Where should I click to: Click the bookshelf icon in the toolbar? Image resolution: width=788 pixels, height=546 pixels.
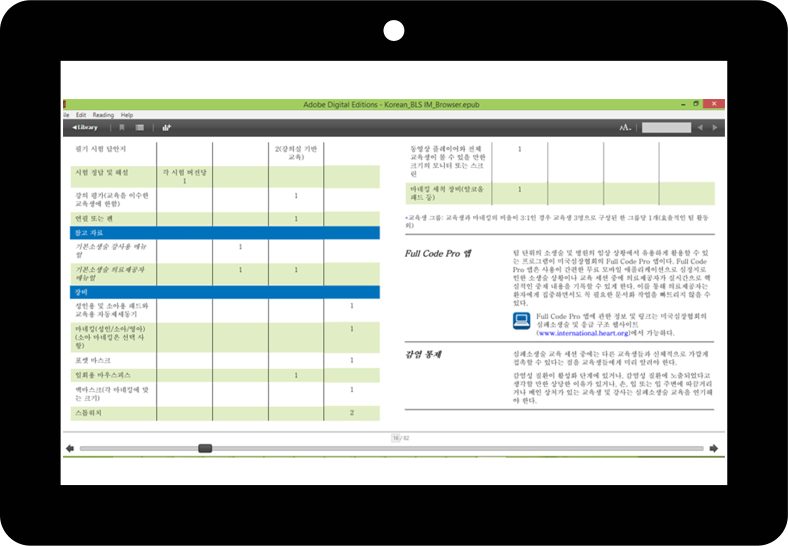[166, 128]
